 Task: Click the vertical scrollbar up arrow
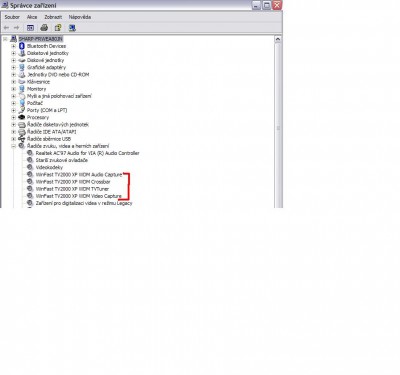click(278, 39)
